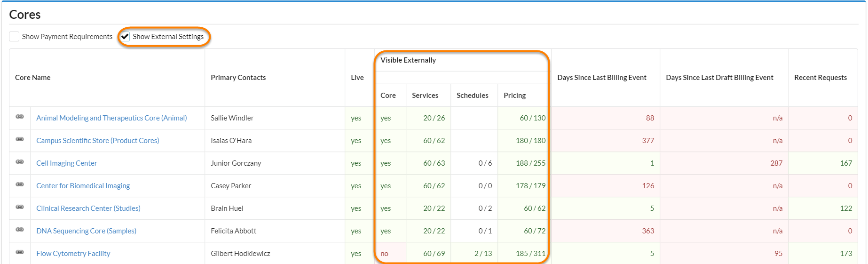This screenshot has width=868, height=264.
Task: Open the Cell Imaging Center link
Action: [x=66, y=163]
